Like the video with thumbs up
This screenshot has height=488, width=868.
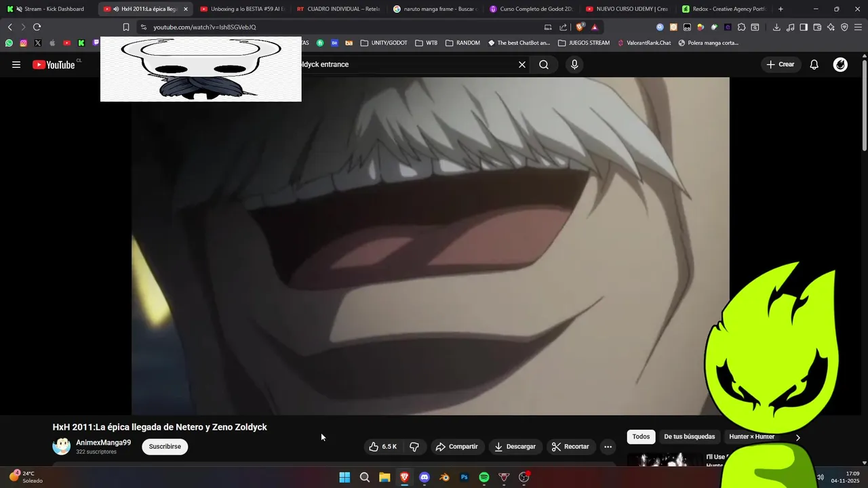[x=382, y=447]
